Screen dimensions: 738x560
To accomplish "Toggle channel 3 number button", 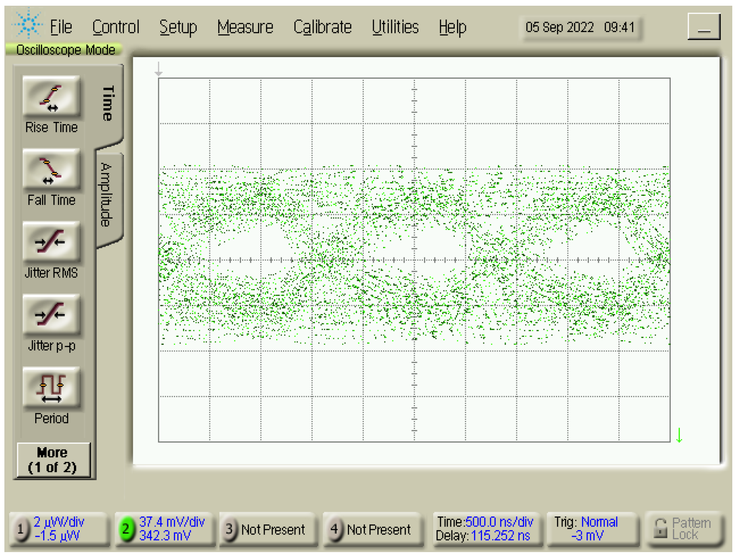I will [x=229, y=529].
